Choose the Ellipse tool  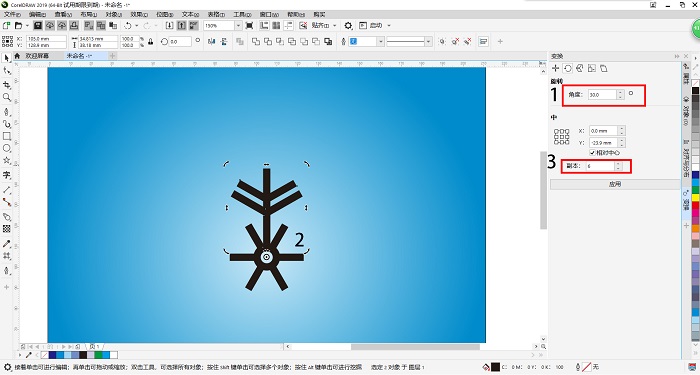click(x=7, y=149)
